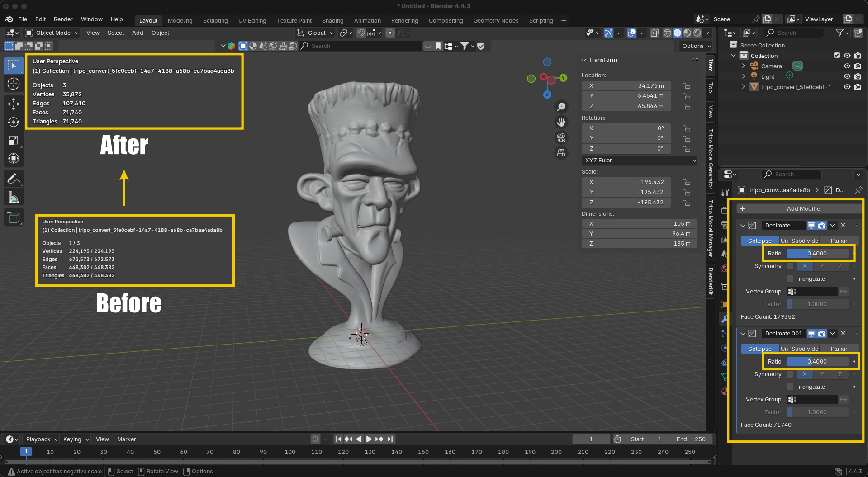Select the Transform tool

tap(14, 158)
